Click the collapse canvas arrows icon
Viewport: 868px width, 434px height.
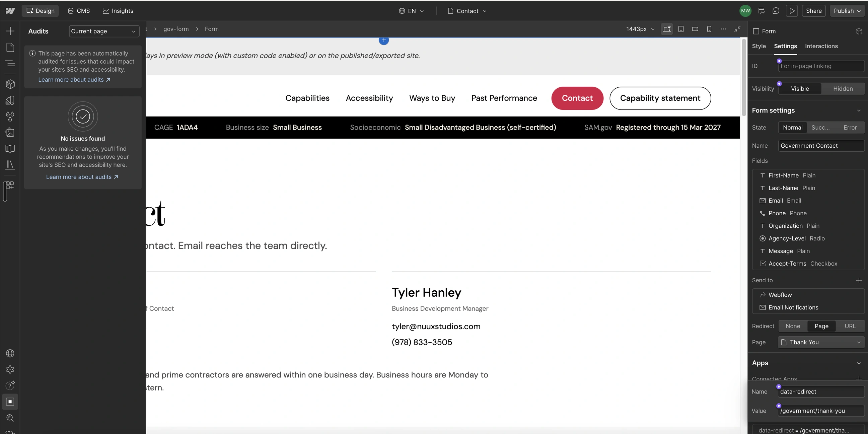tap(738, 29)
